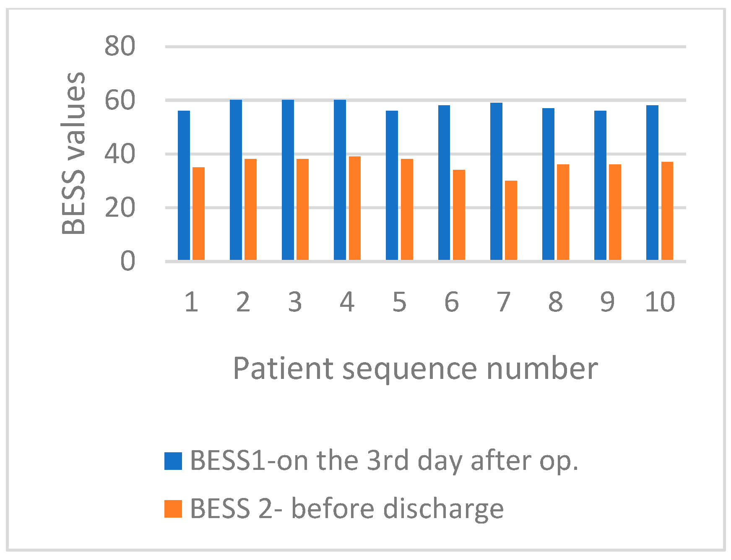Click the 0 label on vertical axis
Image resolution: width=731 pixels, height=560 pixels.
pyautogui.click(x=128, y=261)
